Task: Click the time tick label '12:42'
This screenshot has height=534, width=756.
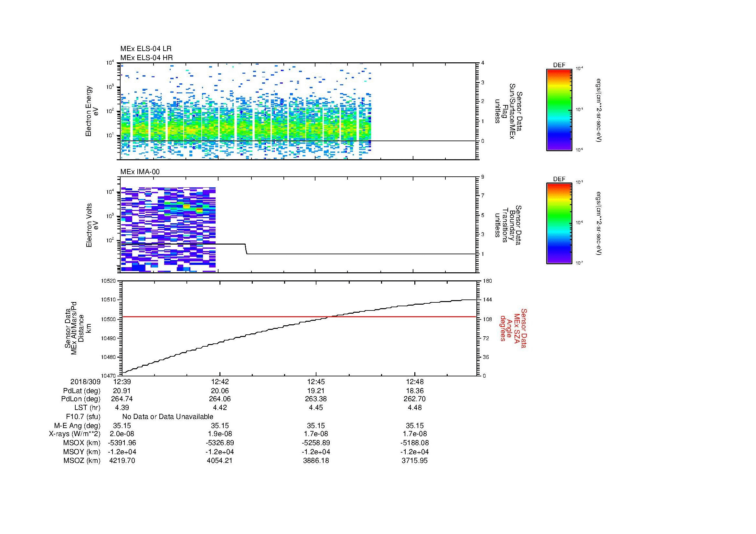Action: (220, 382)
